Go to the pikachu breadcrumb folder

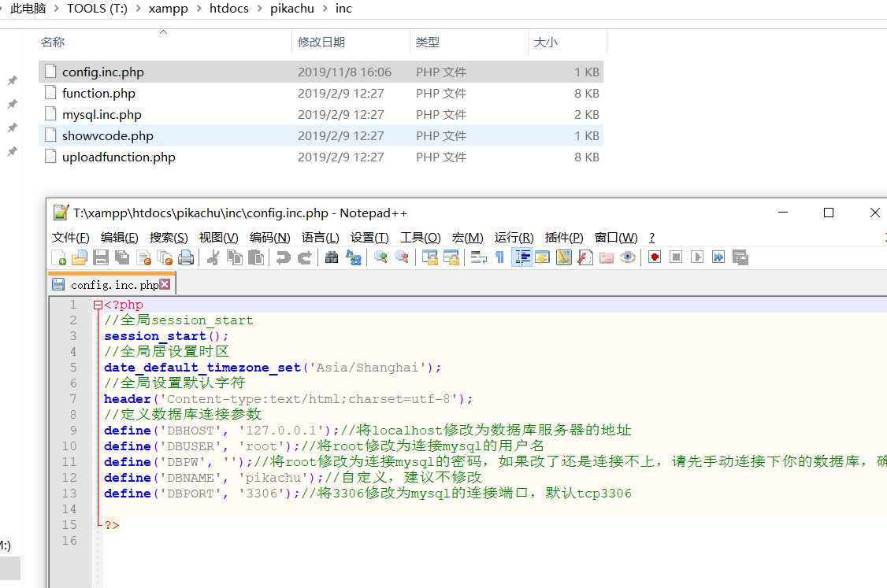pyautogui.click(x=292, y=9)
